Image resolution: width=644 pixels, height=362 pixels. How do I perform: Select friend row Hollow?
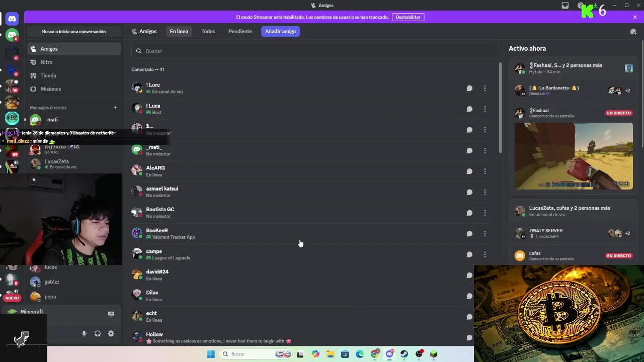point(311,337)
